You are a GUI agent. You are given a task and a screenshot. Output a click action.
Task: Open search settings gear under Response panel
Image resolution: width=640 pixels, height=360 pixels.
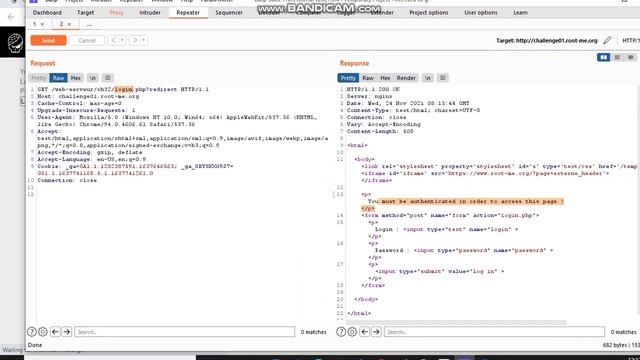click(352, 332)
